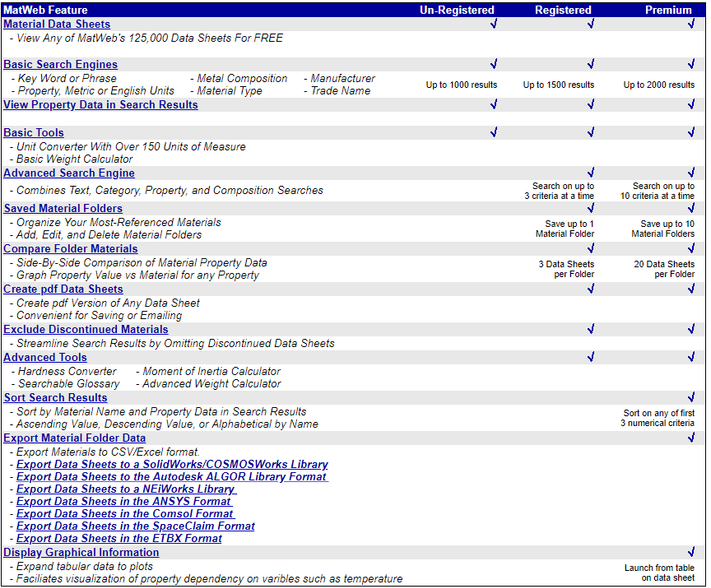The image size is (711, 588).
Task: Click Registered checkmark for Exclude Discontinued Materials
Action: (591, 329)
